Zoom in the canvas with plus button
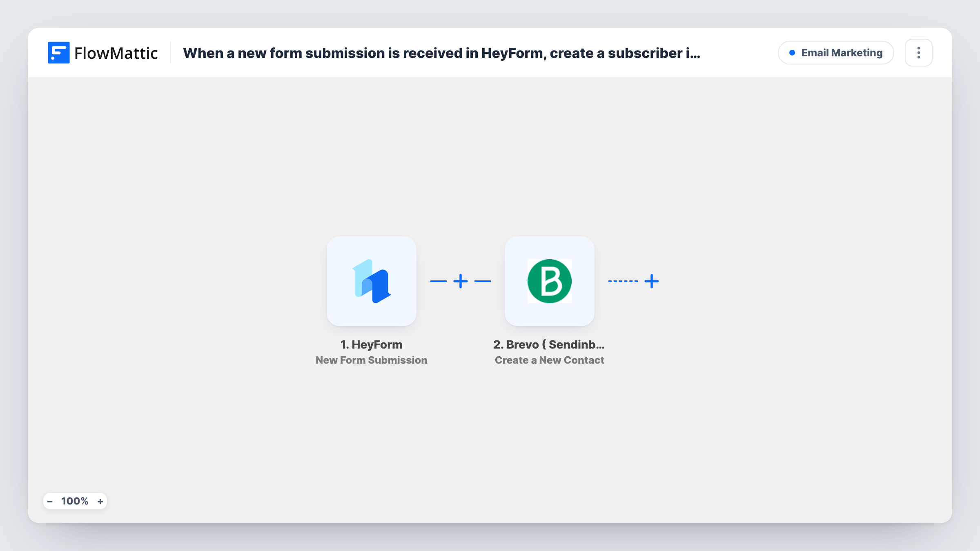This screenshot has height=551, width=980. [x=100, y=501]
